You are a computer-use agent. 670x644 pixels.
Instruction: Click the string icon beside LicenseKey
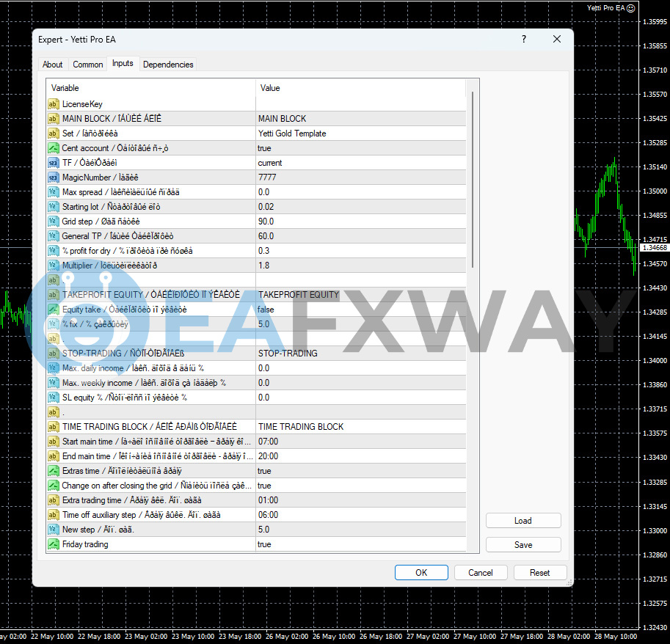click(x=53, y=103)
